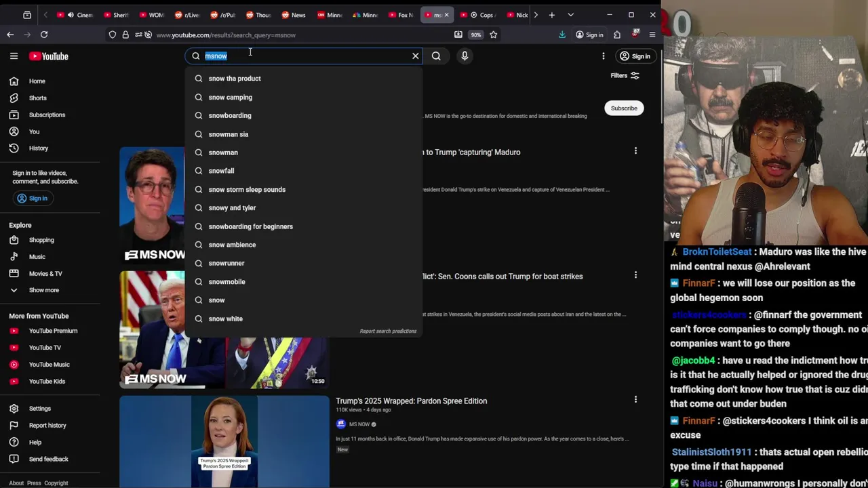Choose suggestion 'snowfall'
The height and width of the screenshot is (488, 868).
(x=304, y=171)
